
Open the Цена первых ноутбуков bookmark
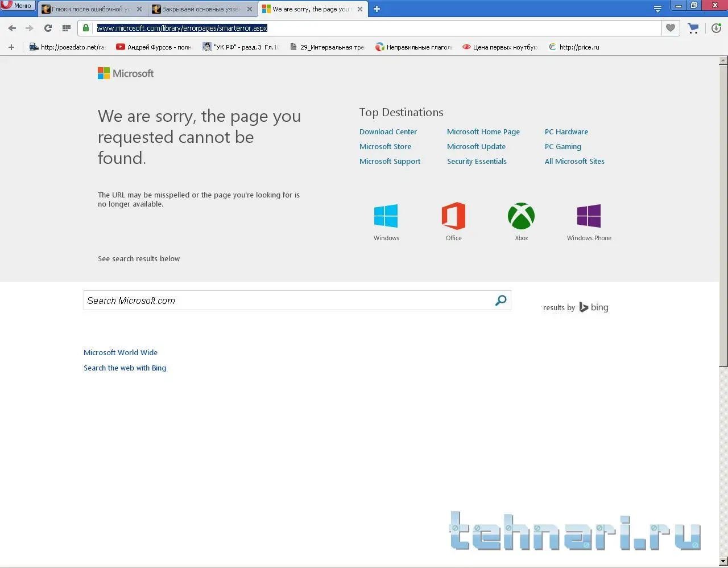tap(500, 47)
